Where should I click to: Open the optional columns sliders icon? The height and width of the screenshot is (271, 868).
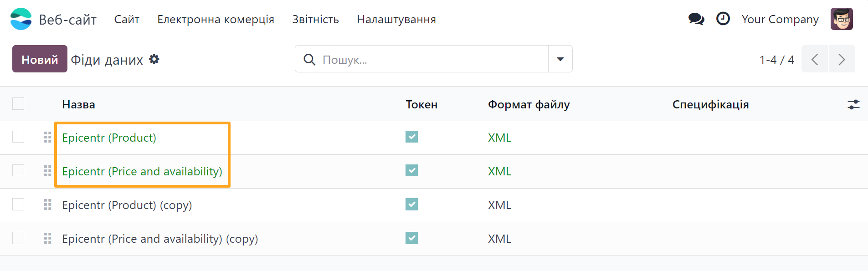pos(854,104)
